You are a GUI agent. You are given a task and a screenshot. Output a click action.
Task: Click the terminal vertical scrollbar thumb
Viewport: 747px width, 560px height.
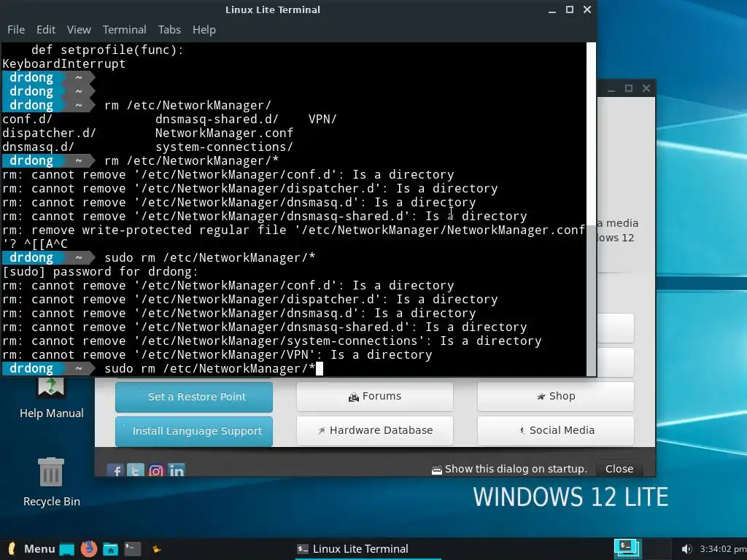591,300
